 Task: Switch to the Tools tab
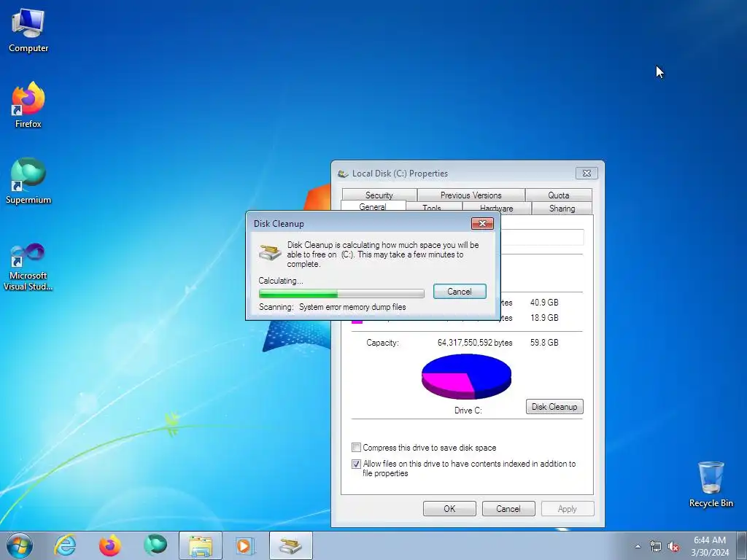pos(432,208)
